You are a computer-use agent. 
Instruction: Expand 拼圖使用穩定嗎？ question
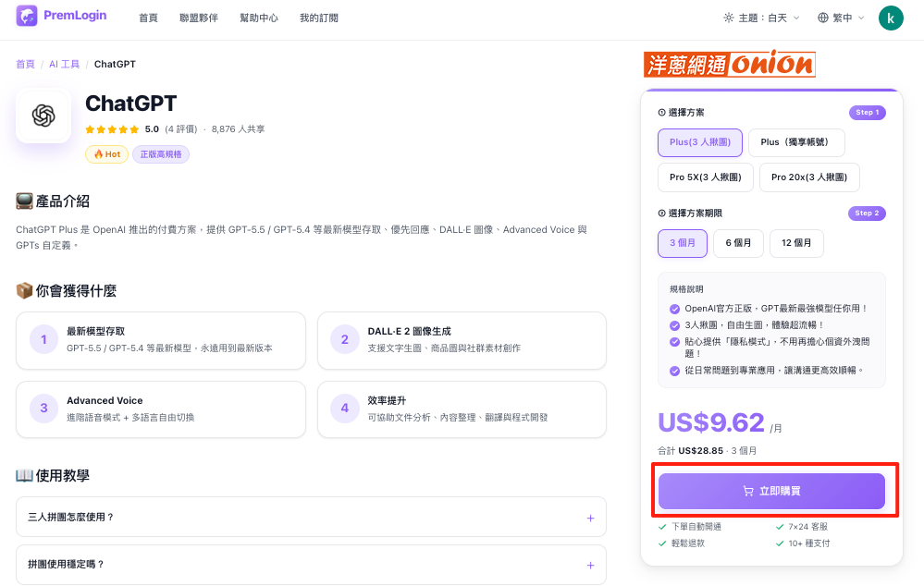311,564
